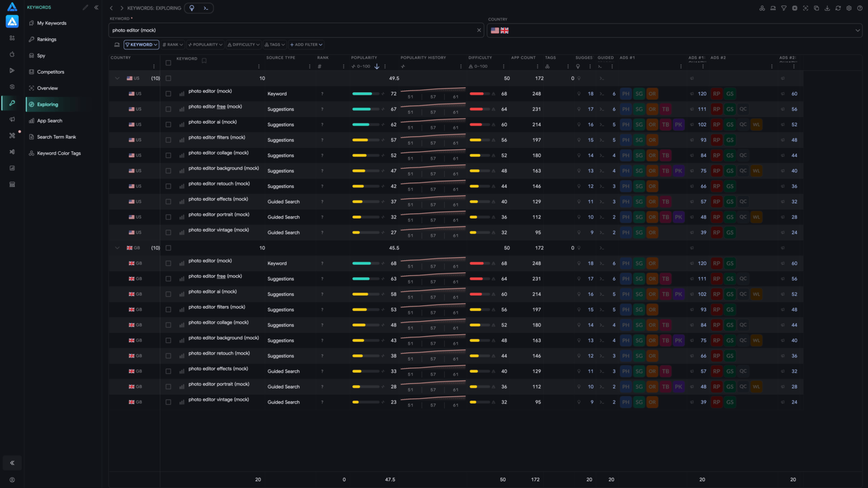
Task: Open settings gear in top toolbar
Action: coord(849,8)
